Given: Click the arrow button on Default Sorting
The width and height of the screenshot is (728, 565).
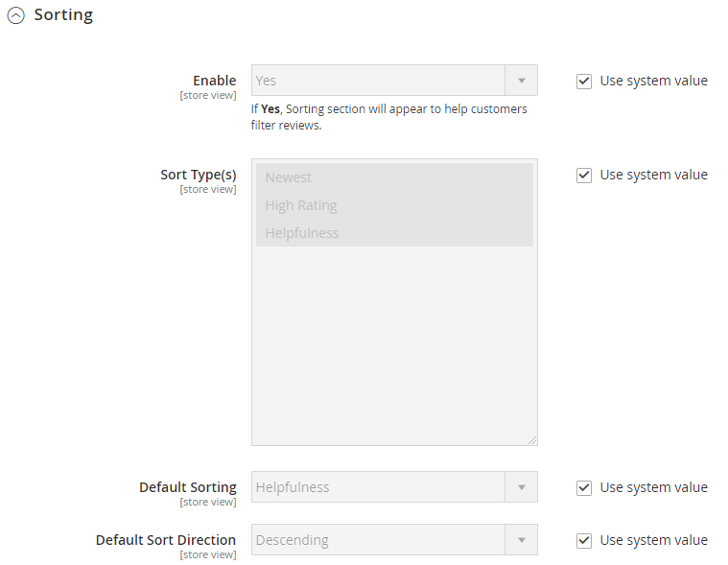Looking at the screenshot, I should (x=522, y=487).
